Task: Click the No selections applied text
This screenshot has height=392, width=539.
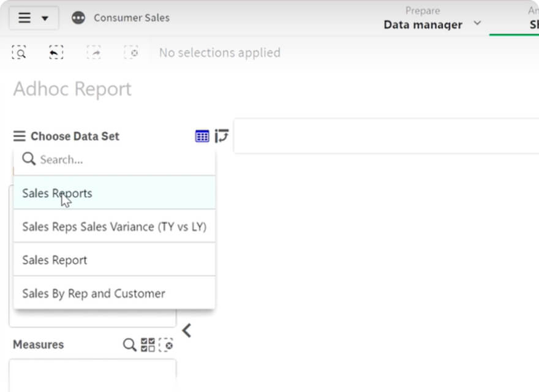Action: click(x=220, y=53)
